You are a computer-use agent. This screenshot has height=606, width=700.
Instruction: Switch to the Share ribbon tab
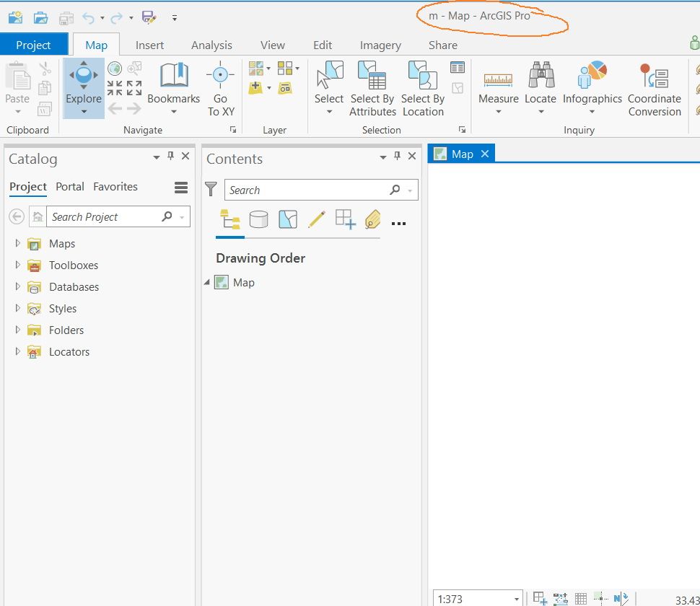(x=443, y=45)
